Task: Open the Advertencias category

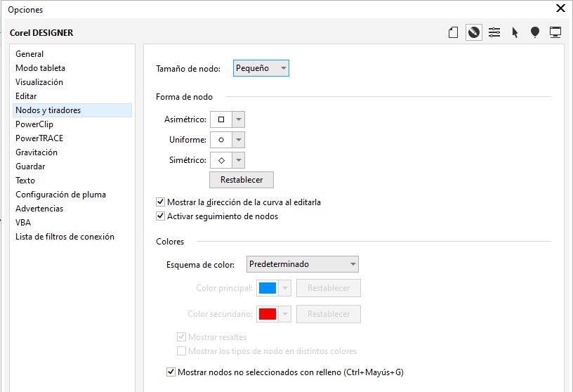Action: (72, 209)
